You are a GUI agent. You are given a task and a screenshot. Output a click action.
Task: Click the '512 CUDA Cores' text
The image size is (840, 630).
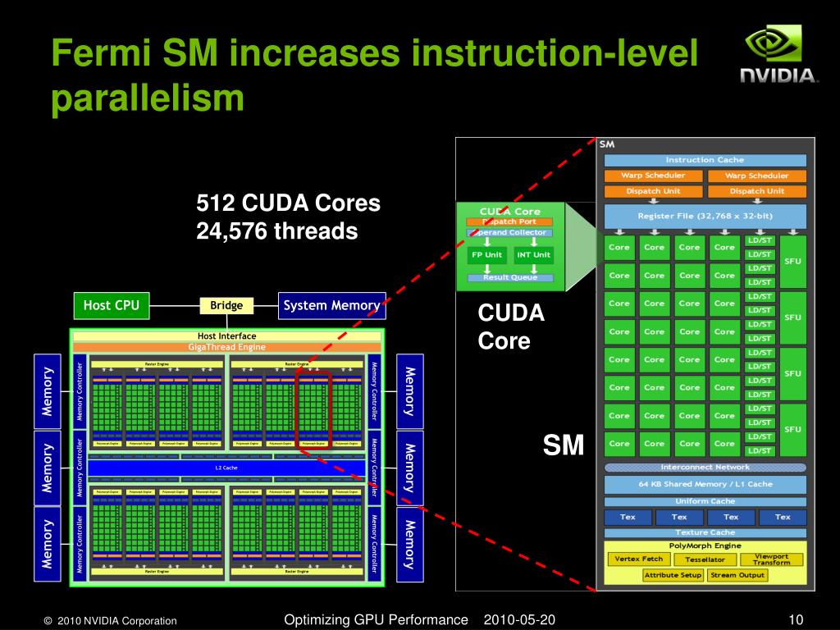coord(288,203)
